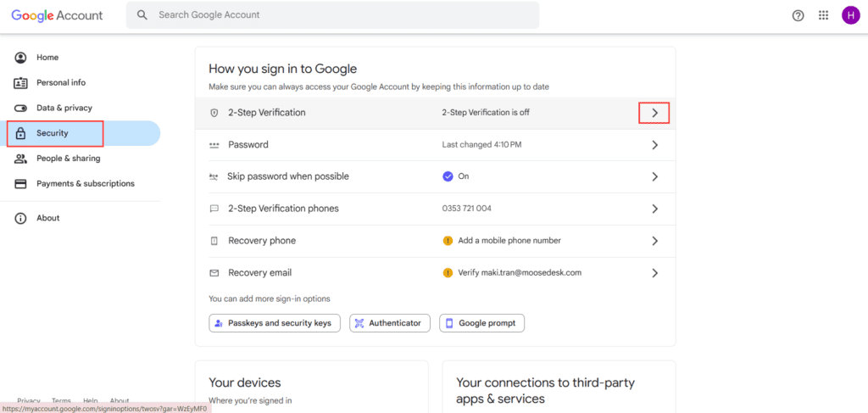Click the Recovery phone device icon

tap(214, 242)
